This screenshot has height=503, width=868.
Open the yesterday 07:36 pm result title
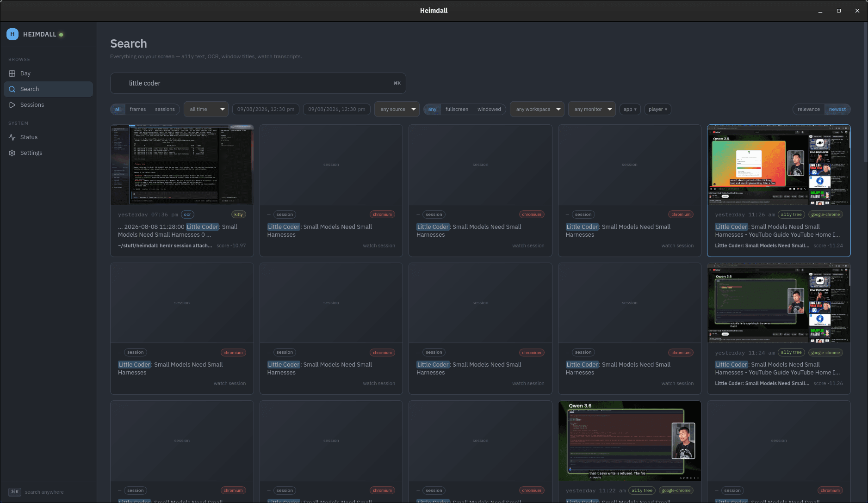178,231
